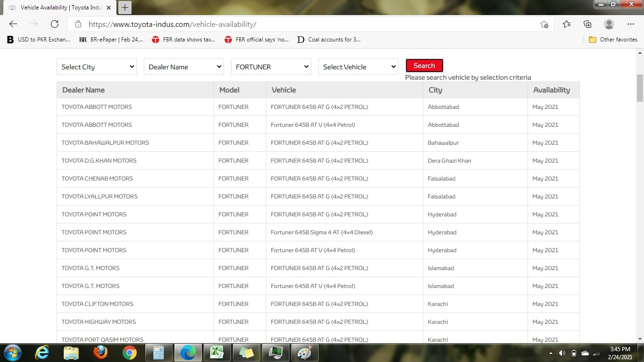This screenshot has width=644, height=362.
Task: Open 'FBR official says' bookmark
Action: point(256,40)
